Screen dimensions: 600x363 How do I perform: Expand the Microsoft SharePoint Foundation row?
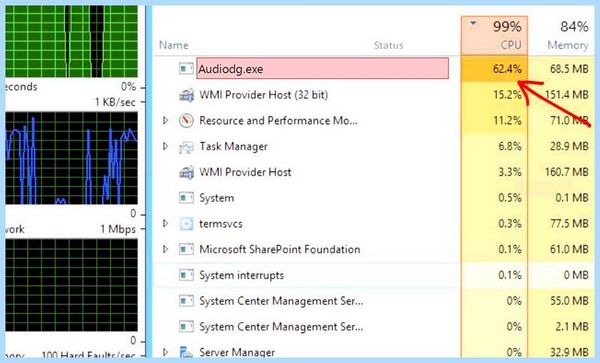(165, 249)
